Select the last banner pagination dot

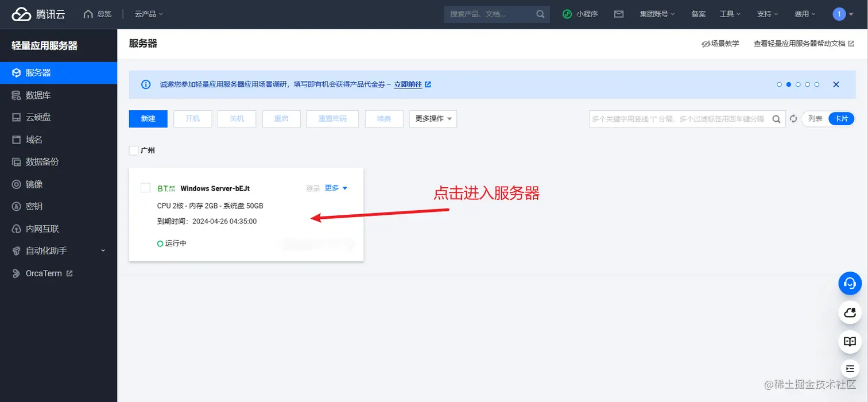pyautogui.click(x=817, y=84)
